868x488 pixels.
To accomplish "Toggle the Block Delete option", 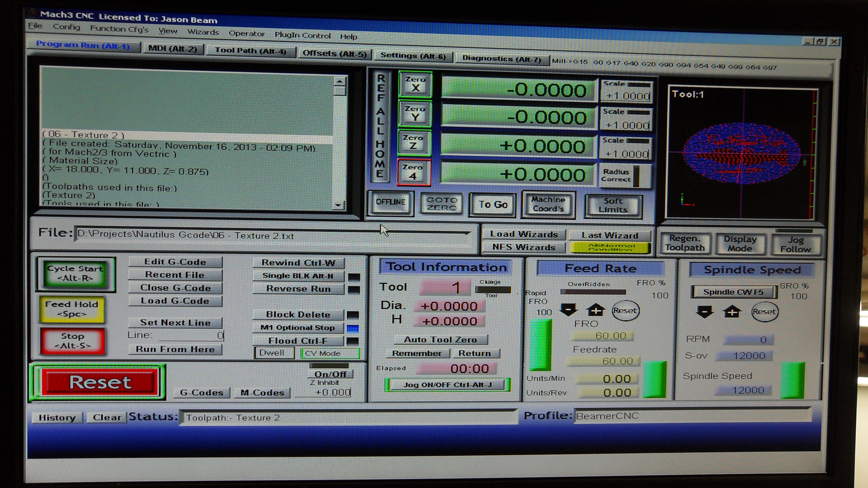I will [298, 314].
